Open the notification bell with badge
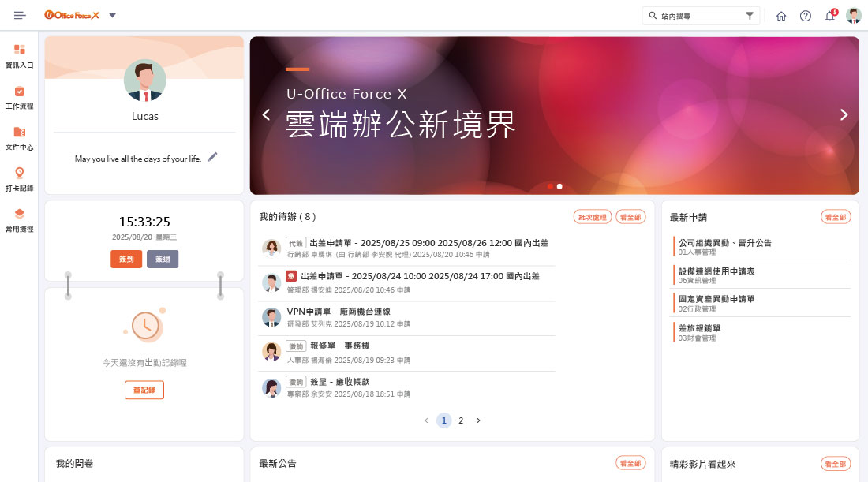This screenshot has height=482, width=868. [830, 15]
